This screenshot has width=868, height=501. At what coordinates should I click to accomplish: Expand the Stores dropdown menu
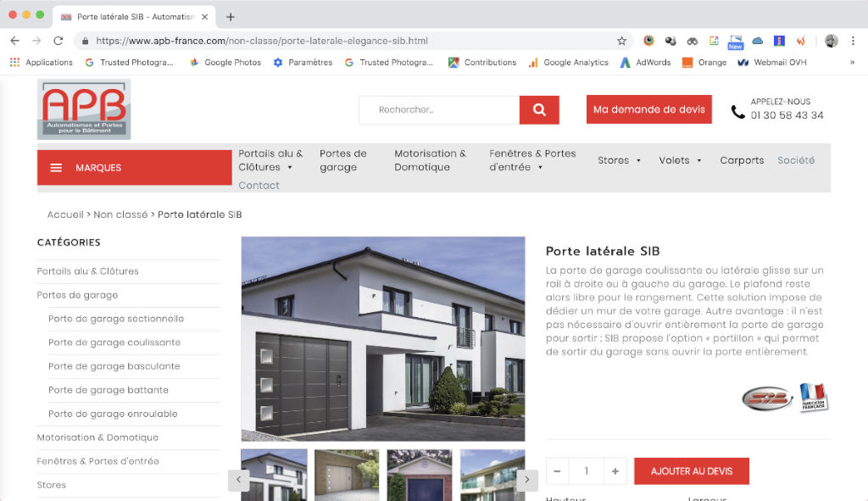[x=619, y=160]
